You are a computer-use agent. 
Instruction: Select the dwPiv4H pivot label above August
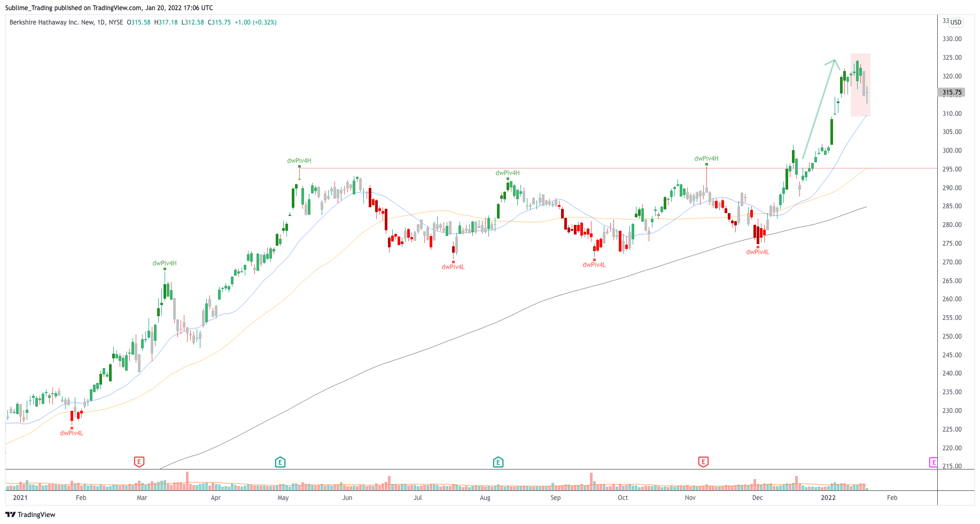tap(508, 173)
